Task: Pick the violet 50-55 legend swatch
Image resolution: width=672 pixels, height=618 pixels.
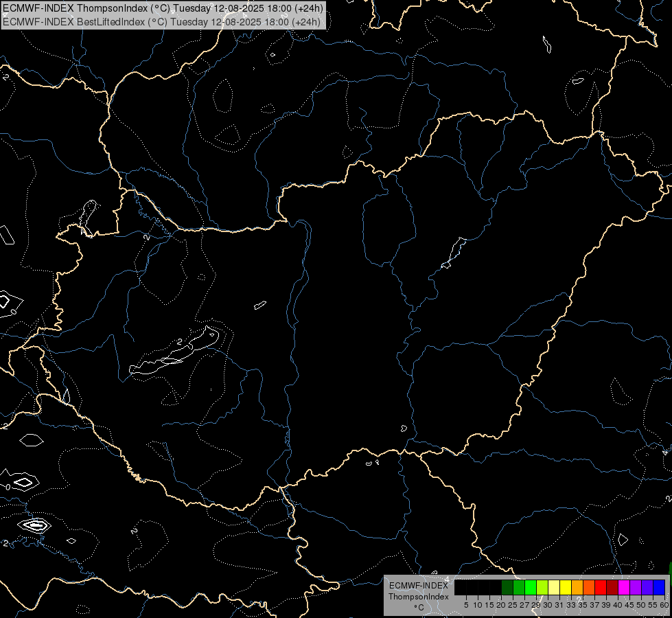Action: click(647, 587)
